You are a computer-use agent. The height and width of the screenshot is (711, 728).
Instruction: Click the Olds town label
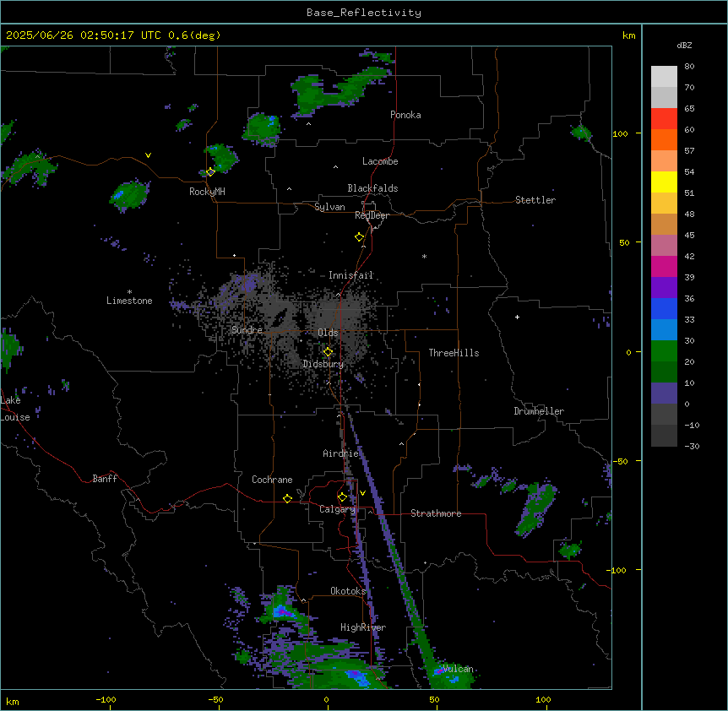328,333
